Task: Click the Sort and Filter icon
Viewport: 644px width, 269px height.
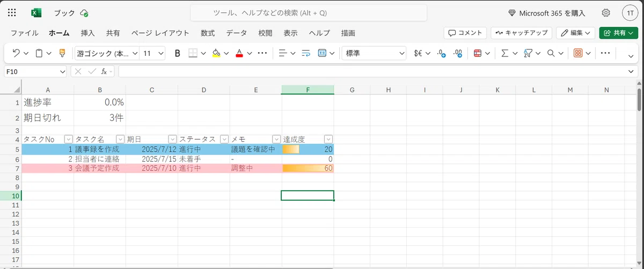Action: 528,53
